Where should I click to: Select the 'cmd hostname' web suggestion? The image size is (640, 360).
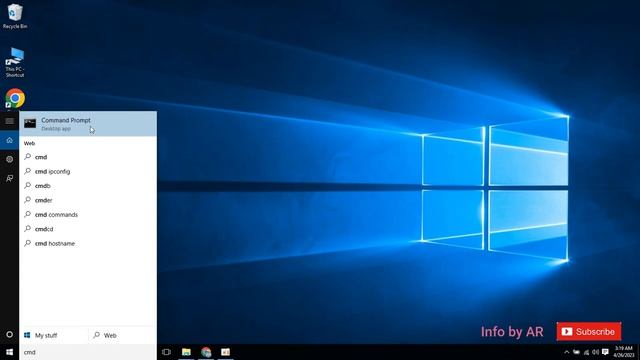pos(88,243)
